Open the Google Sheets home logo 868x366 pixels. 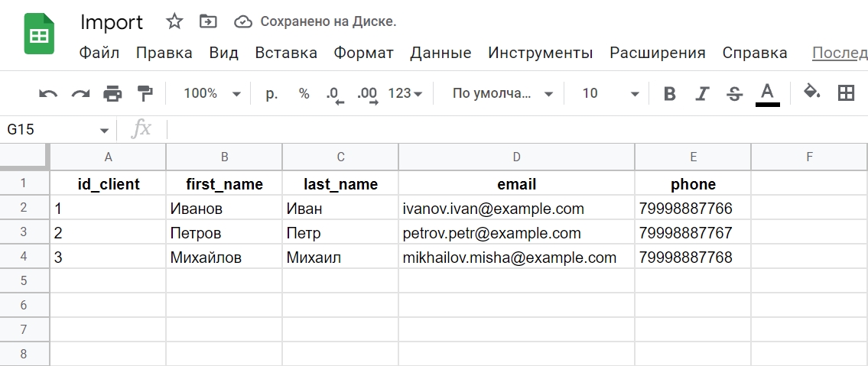39,34
